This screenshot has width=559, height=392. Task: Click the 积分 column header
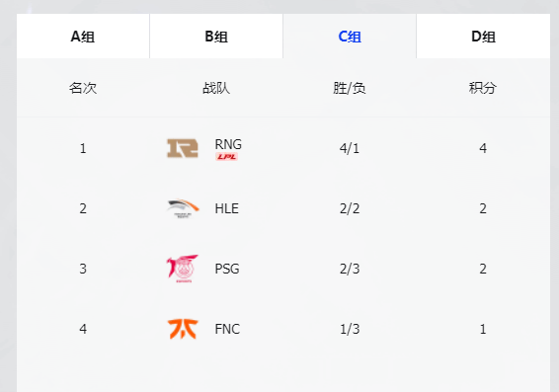tap(483, 88)
